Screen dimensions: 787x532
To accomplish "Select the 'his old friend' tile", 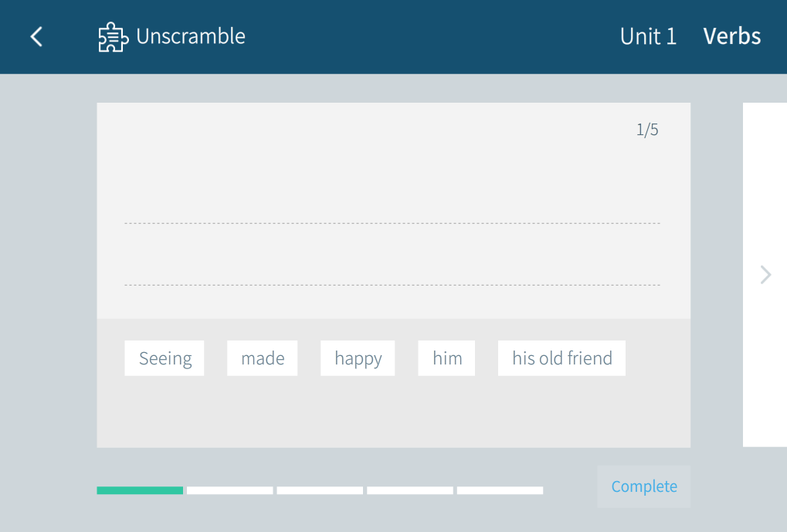I will 561,358.
